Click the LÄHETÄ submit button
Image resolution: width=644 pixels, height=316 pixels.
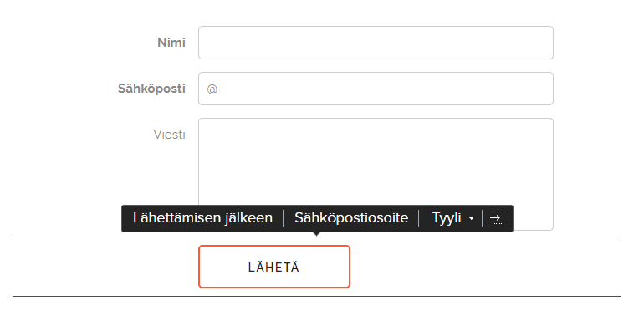coord(274,267)
